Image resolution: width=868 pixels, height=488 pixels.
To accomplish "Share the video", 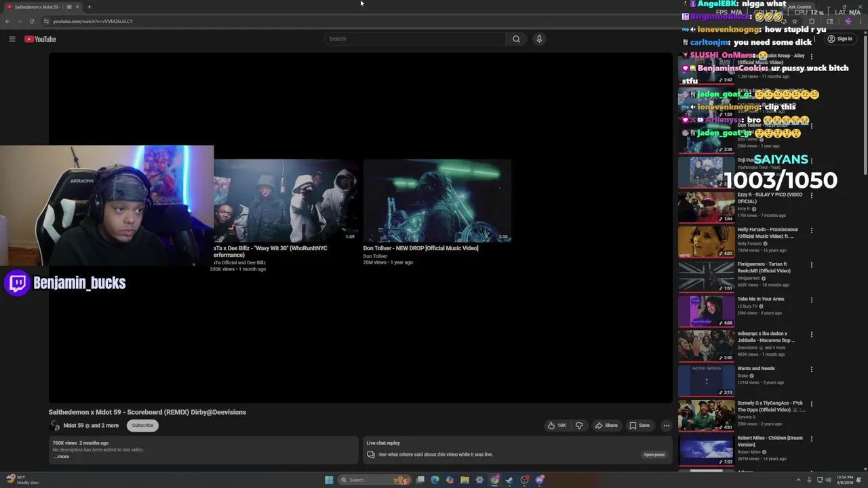I will tap(606, 426).
